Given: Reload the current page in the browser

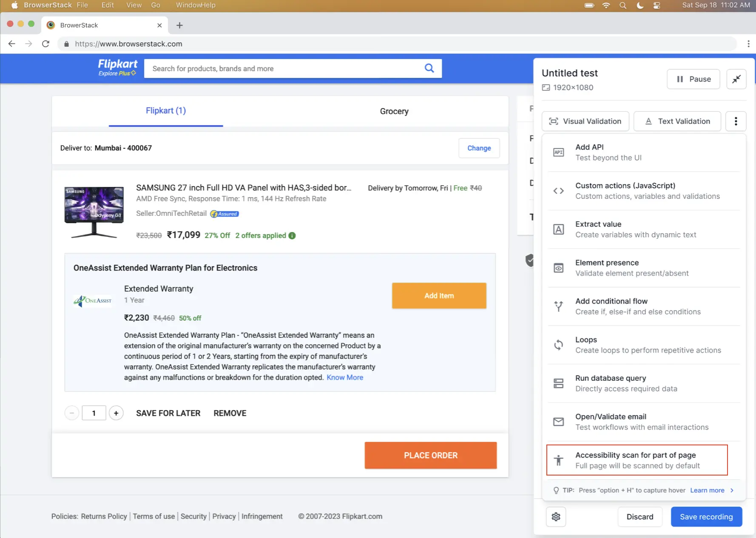Looking at the screenshot, I should 46,43.
